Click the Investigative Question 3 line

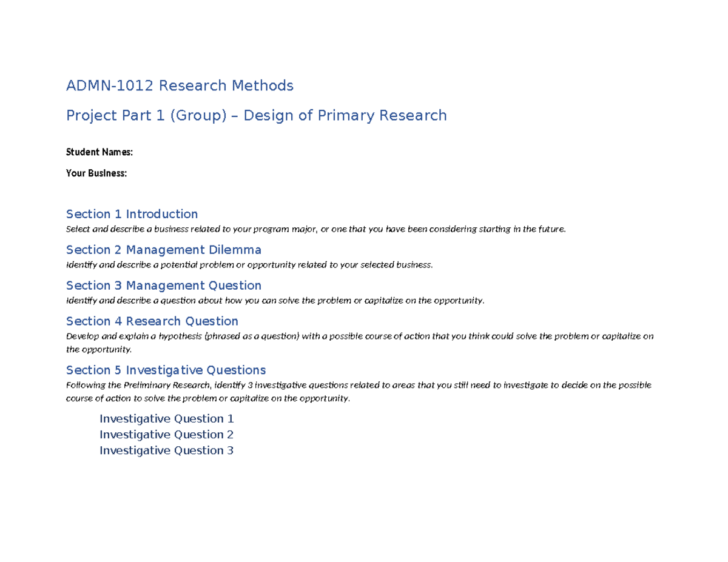click(167, 450)
